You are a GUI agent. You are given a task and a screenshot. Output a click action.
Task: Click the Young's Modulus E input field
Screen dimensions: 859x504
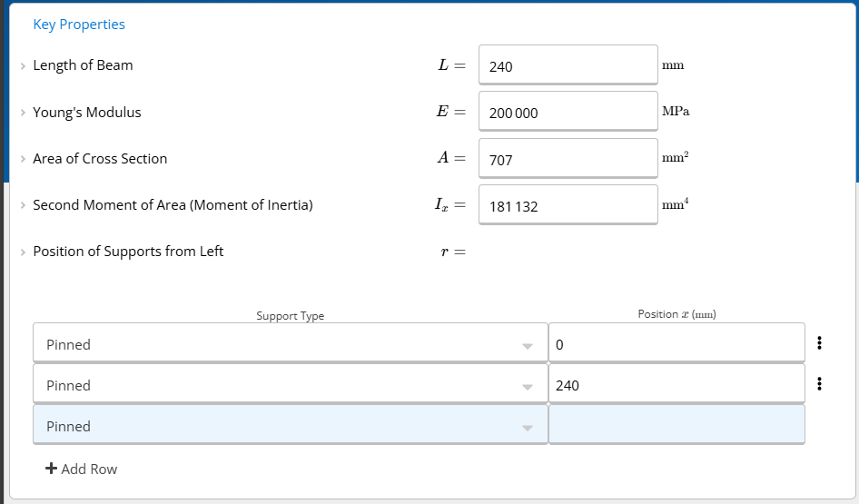568,111
